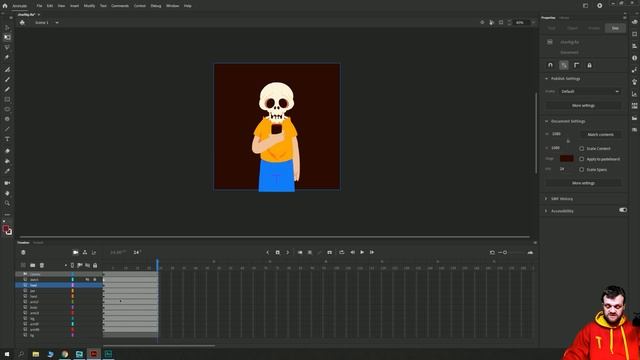This screenshot has width=640, height=360.
Task: Select the Lasso tool
Action: [7, 48]
